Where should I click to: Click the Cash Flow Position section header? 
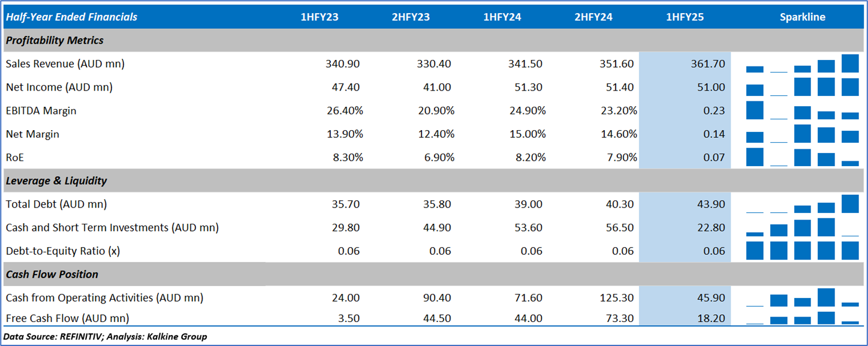pyautogui.click(x=52, y=274)
